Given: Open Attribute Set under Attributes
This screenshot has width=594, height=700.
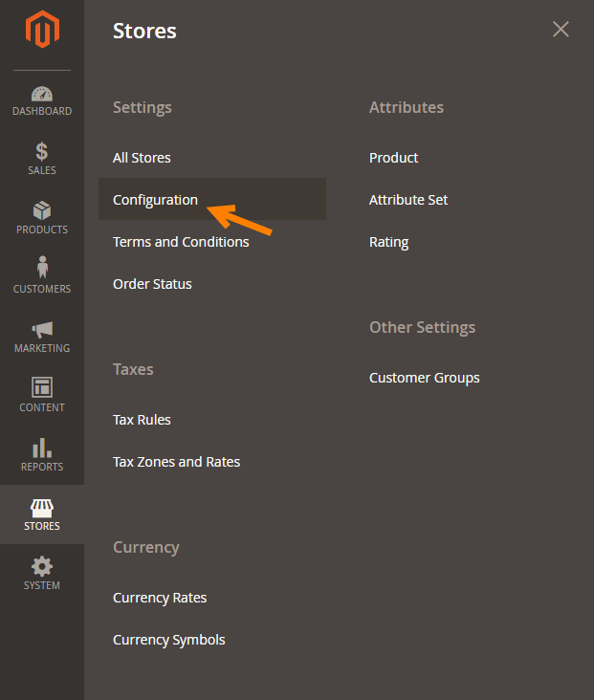Looking at the screenshot, I should click(x=408, y=200).
